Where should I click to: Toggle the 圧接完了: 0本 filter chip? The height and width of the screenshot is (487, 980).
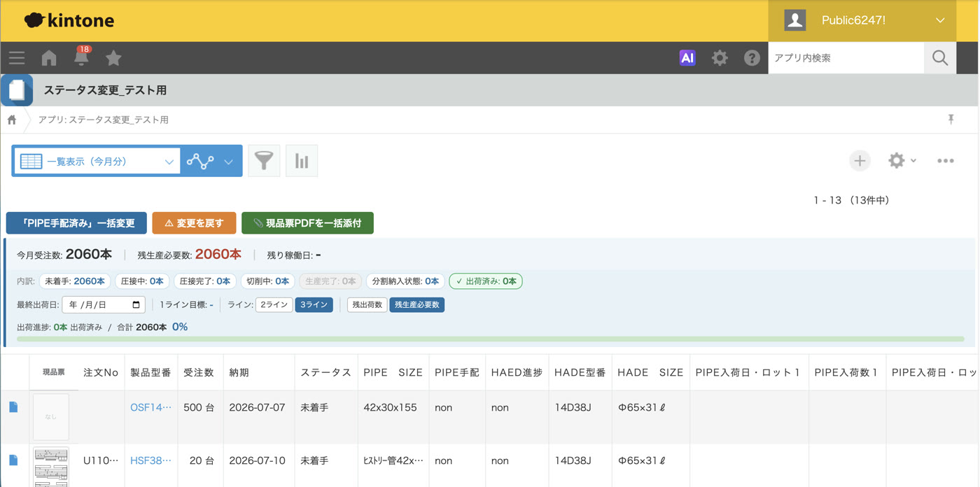click(205, 281)
